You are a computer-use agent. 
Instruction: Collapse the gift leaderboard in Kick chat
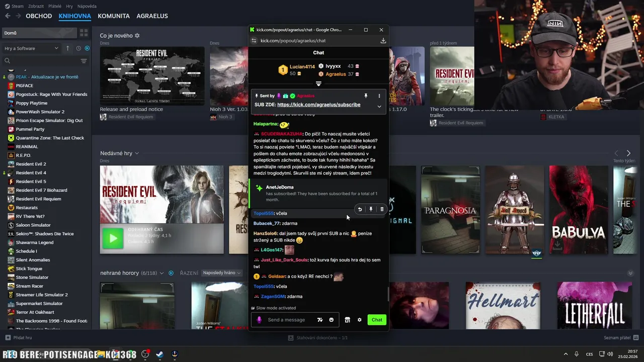pyautogui.click(x=318, y=83)
